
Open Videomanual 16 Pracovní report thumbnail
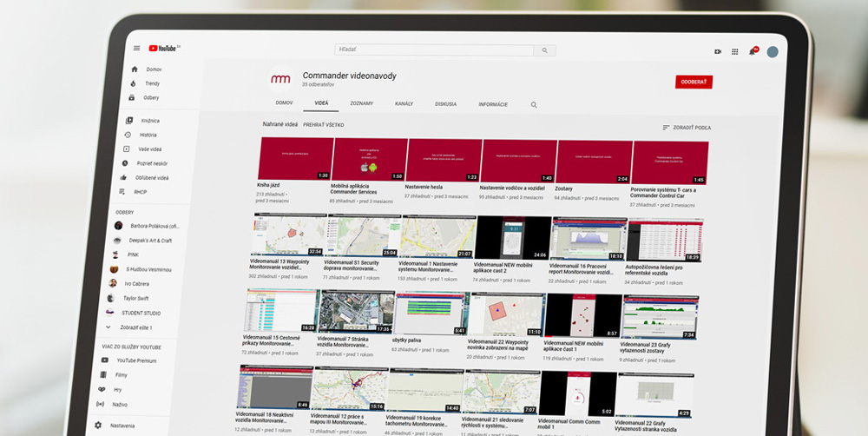(x=589, y=239)
